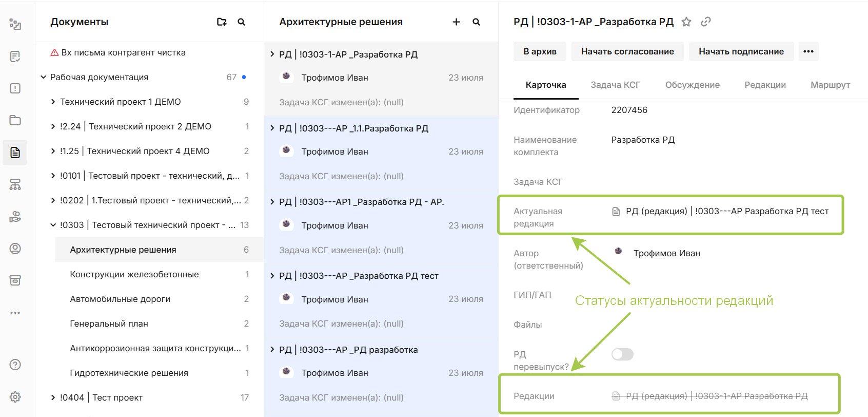Image resolution: width=868 pixels, height=417 pixels.
Task: Open the archive box icon in left sidebar
Action: pyautogui.click(x=15, y=280)
